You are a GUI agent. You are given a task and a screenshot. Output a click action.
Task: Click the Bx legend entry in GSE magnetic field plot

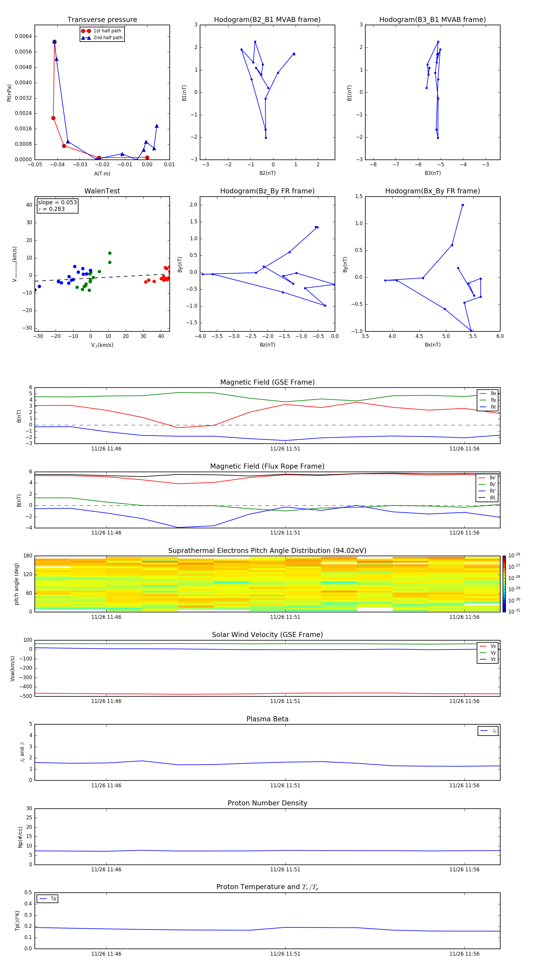[x=488, y=393]
